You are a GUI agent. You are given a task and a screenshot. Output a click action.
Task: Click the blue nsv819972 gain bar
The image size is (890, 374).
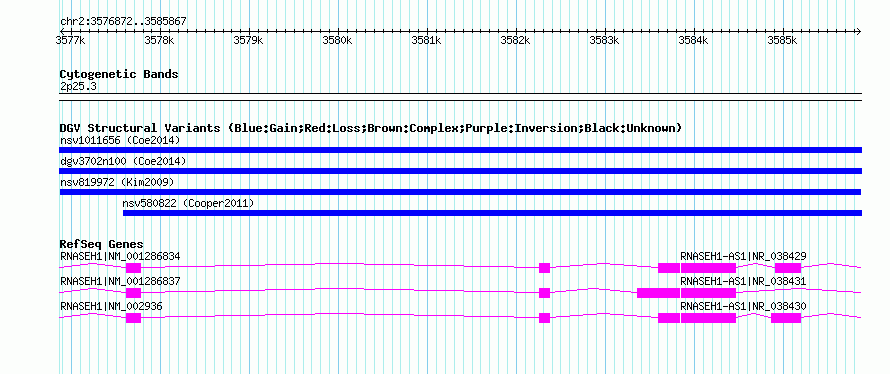tap(460, 192)
